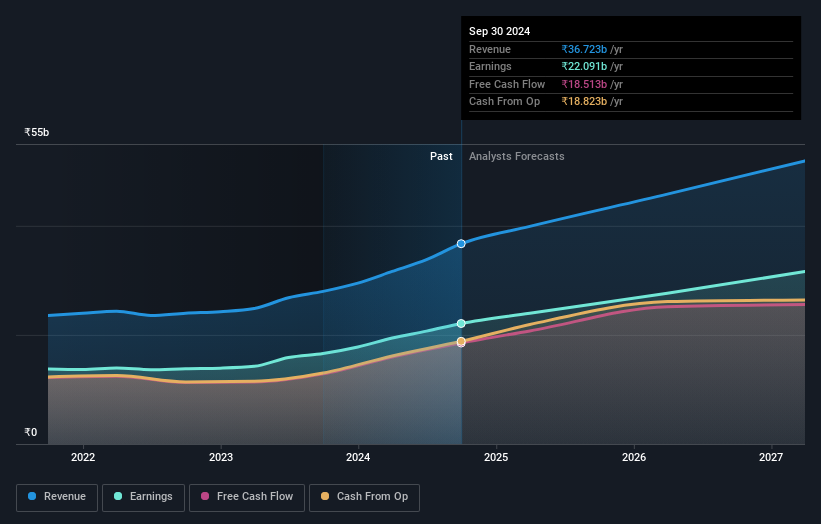
Task: Click the Past label on chart
Action: (x=441, y=157)
